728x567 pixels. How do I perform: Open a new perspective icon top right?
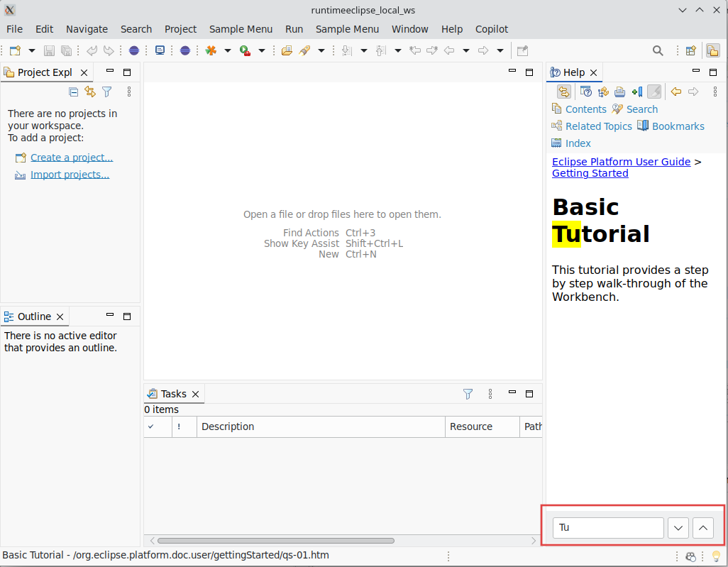690,50
